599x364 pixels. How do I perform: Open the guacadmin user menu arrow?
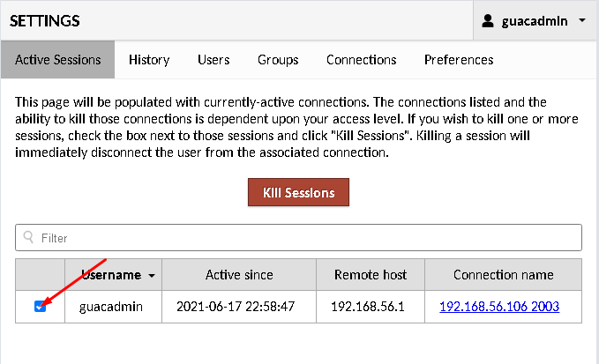pyautogui.click(x=582, y=20)
